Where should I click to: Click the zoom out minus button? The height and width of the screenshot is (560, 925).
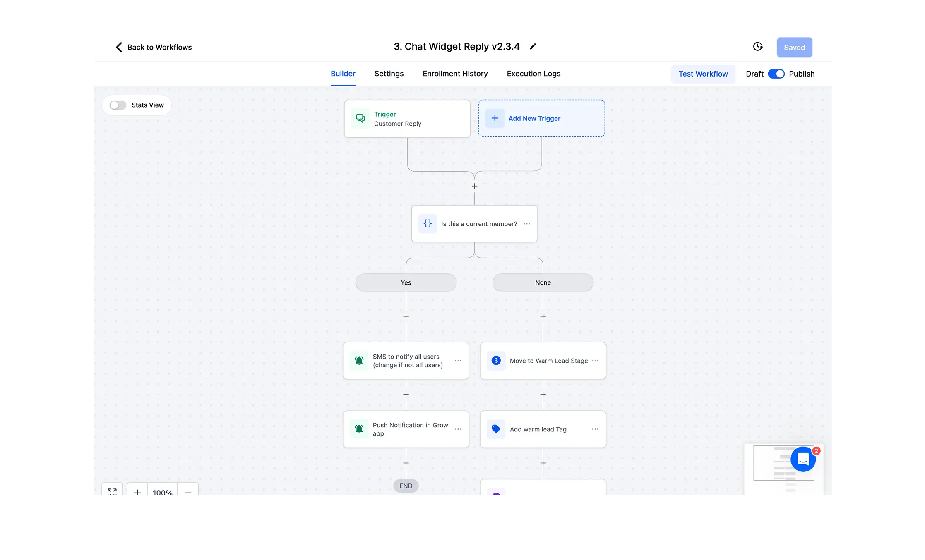[188, 492]
